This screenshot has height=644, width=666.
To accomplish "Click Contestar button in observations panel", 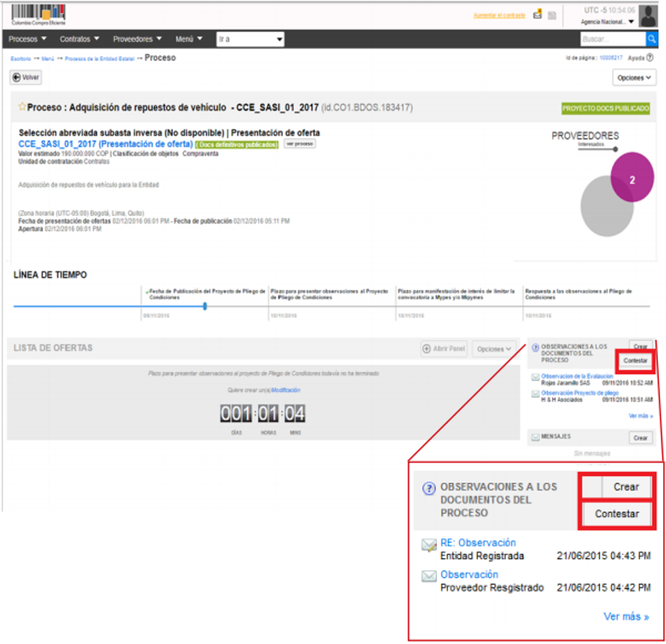I will [x=635, y=361].
